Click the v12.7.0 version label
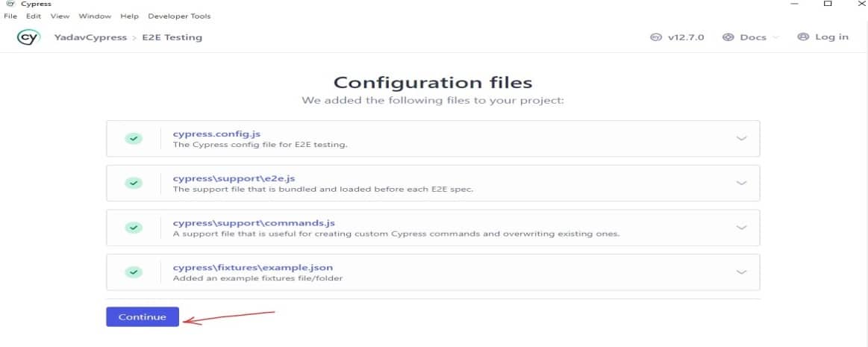 [x=686, y=37]
